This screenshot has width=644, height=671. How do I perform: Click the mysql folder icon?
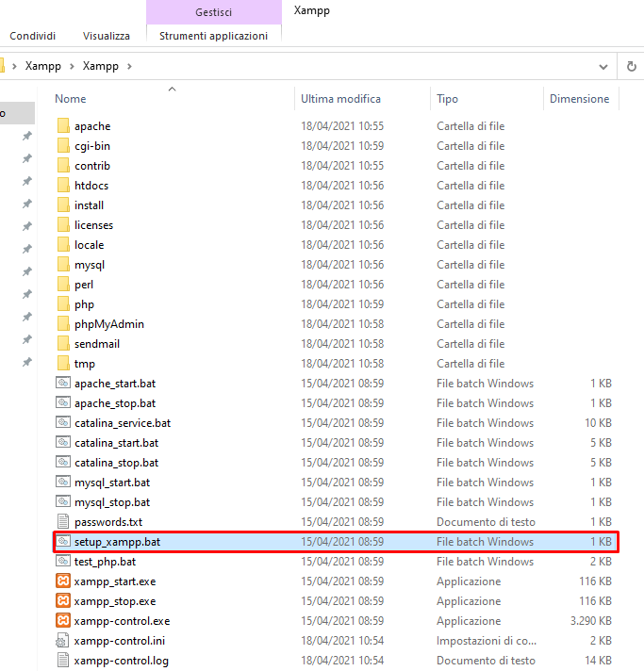pyautogui.click(x=63, y=264)
